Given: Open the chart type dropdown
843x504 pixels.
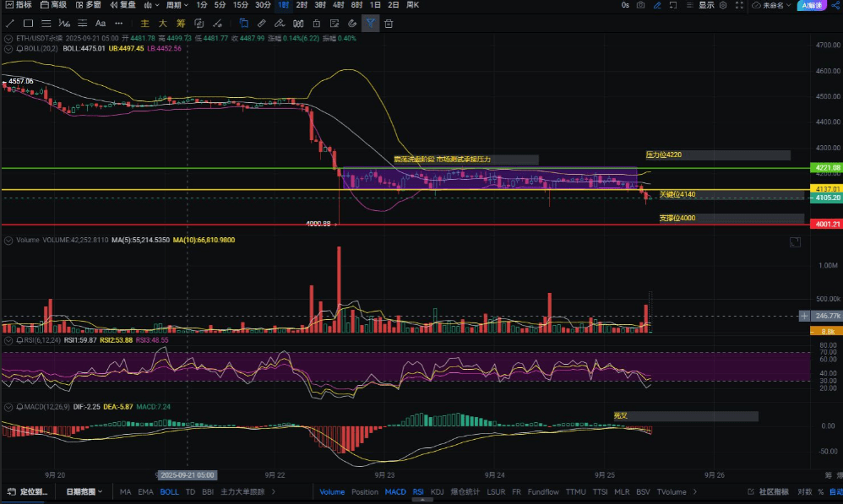Looking at the screenshot, I should tap(151, 5).
